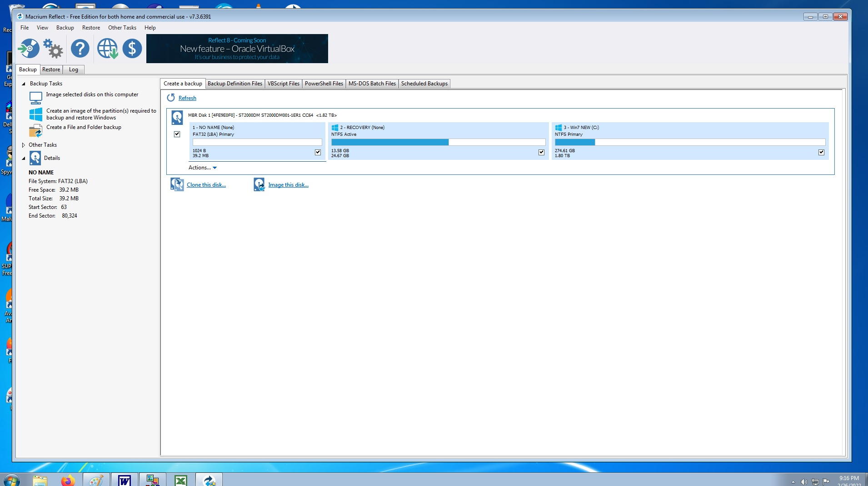Uncheck the Win7 NEW (C:) partition checkbox
This screenshot has width=868, height=486.
click(x=821, y=152)
